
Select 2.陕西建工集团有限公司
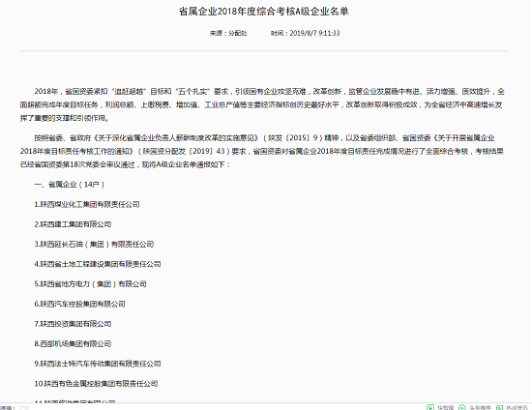[73, 224]
